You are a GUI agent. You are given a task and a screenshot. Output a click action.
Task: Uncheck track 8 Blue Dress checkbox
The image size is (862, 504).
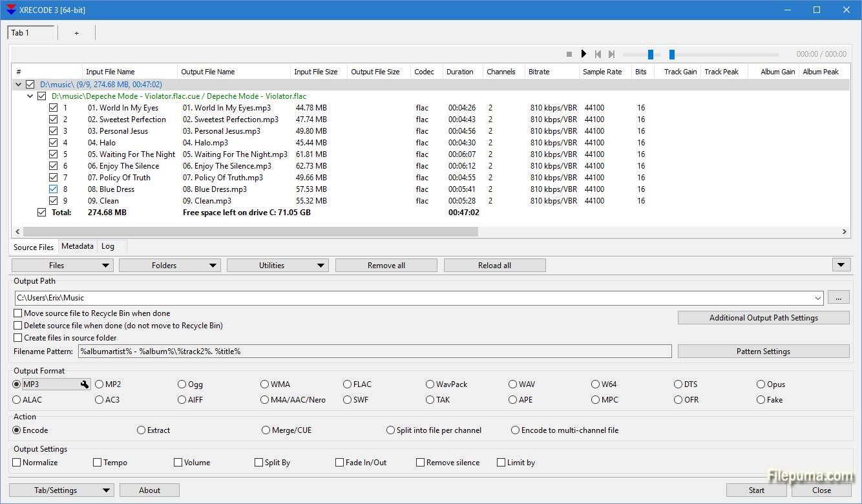(x=54, y=189)
